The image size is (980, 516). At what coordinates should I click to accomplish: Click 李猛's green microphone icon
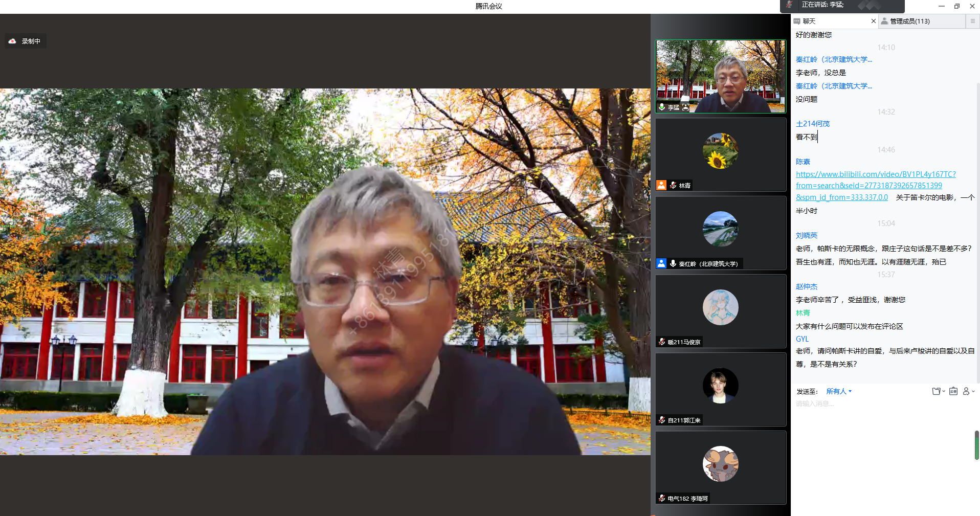(662, 107)
